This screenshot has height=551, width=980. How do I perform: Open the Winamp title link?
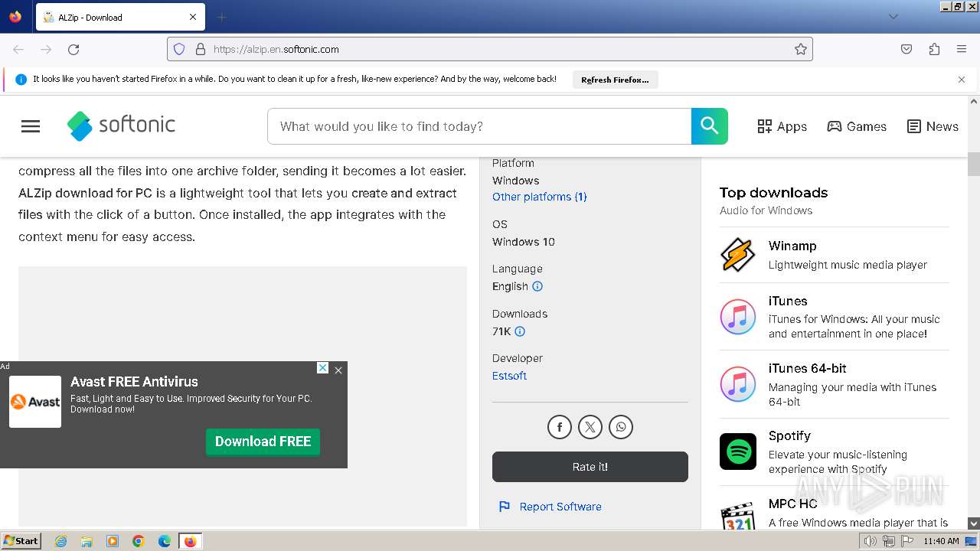(792, 246)
